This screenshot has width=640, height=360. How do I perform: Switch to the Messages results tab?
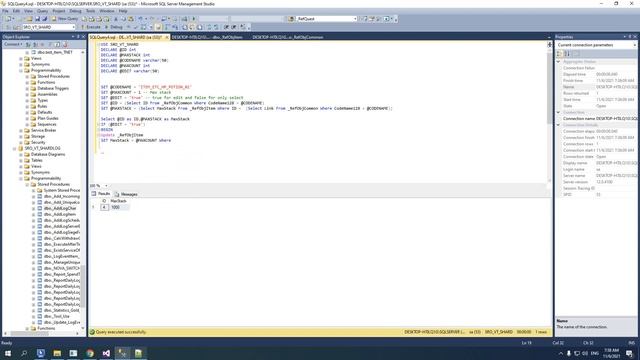126,194
